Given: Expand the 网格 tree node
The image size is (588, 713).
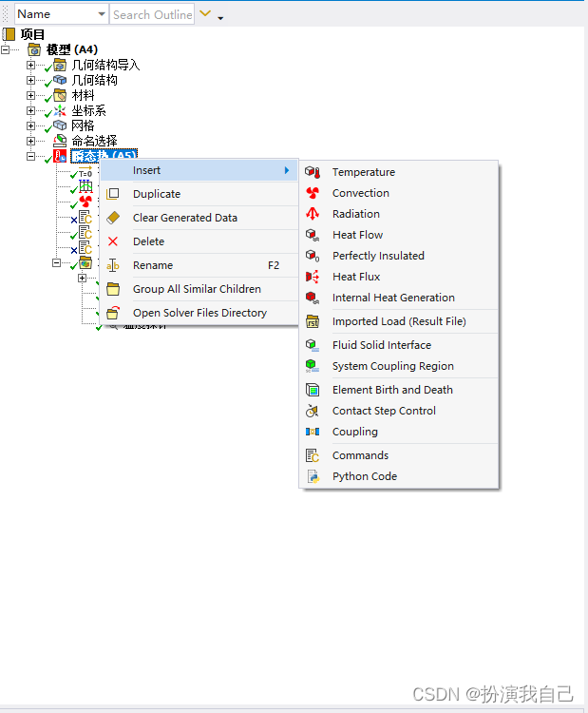Looking at the screenshot, I should [x=30, y=125].
